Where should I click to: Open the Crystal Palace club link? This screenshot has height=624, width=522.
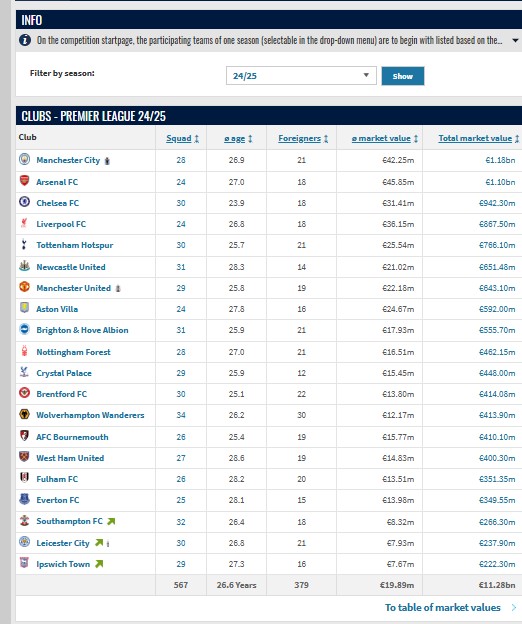coord(64,373)
